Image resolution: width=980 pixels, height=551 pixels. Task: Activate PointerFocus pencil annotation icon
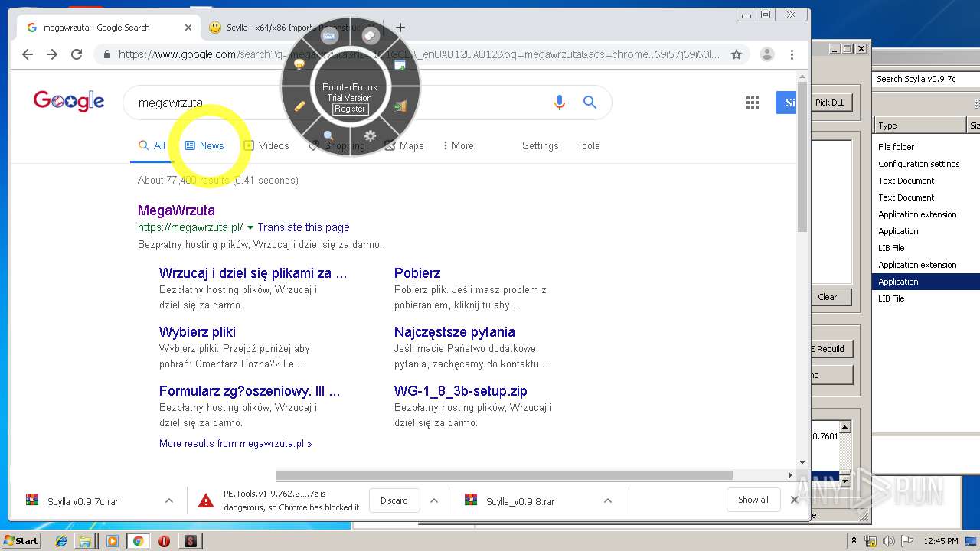pyautogui.click(x=300, y=106)
